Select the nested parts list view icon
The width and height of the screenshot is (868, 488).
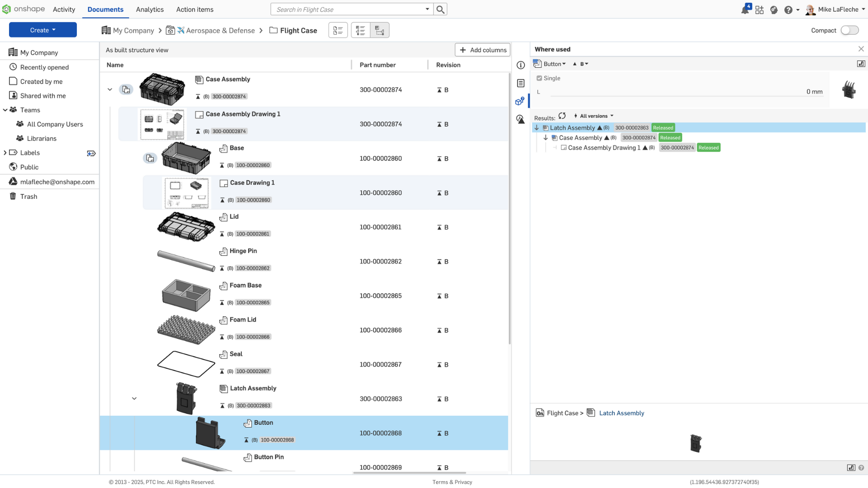coord(360,30)
